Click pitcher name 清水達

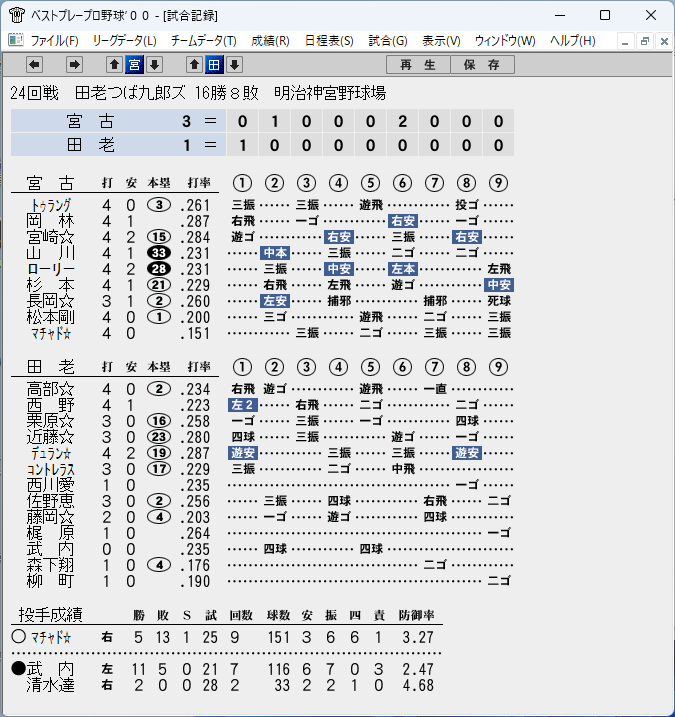pyautogui.click(x=50, y=685)
